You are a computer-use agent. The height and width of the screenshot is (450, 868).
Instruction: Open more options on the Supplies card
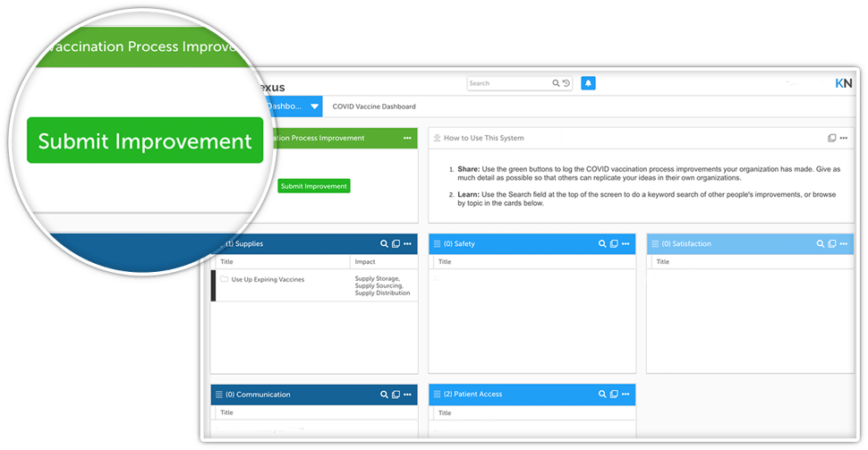click(407, 243)
